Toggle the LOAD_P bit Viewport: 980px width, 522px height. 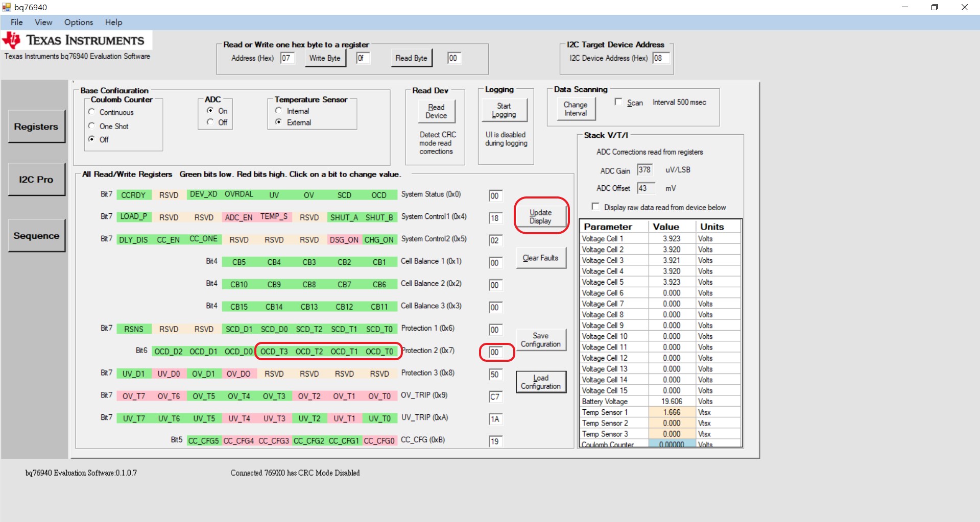[133, 217]
